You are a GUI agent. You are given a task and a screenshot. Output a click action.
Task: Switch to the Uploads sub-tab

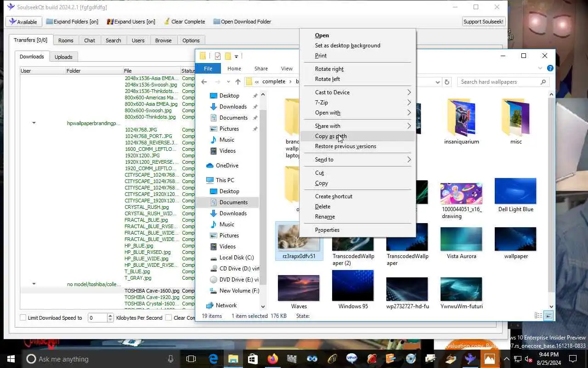click(x=63, y=57)
